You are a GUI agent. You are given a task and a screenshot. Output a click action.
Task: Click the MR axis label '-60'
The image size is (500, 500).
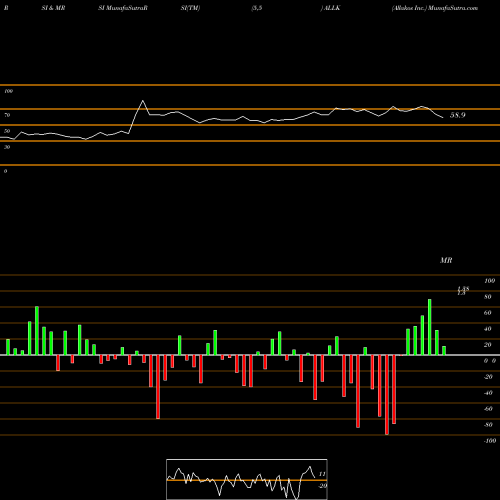coord(488,409)
